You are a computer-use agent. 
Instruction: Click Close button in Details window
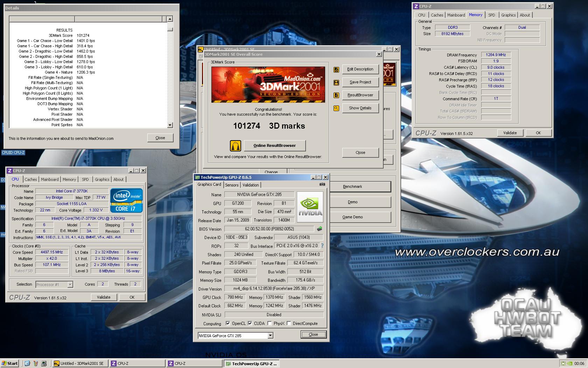click(160, 138)
